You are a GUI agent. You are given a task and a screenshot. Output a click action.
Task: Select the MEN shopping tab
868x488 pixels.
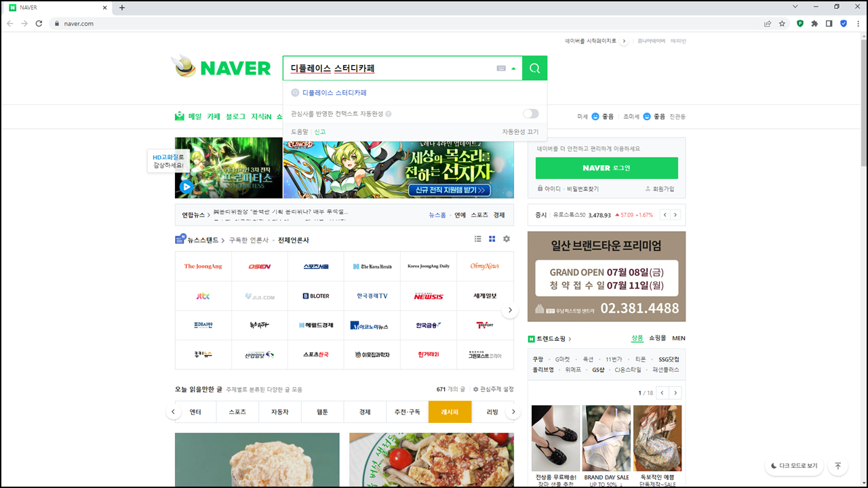coord(679,338)
